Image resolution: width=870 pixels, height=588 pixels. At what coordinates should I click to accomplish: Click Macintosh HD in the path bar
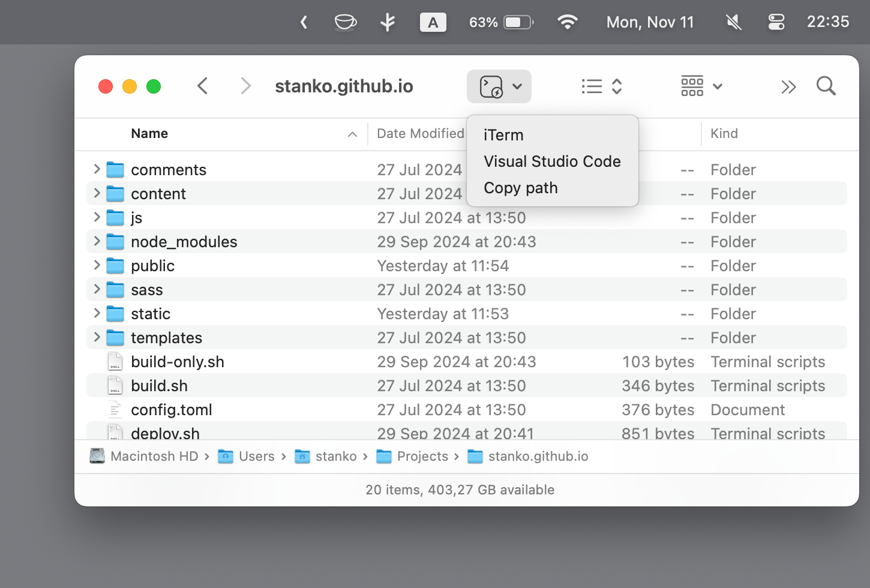coord(144,457)
